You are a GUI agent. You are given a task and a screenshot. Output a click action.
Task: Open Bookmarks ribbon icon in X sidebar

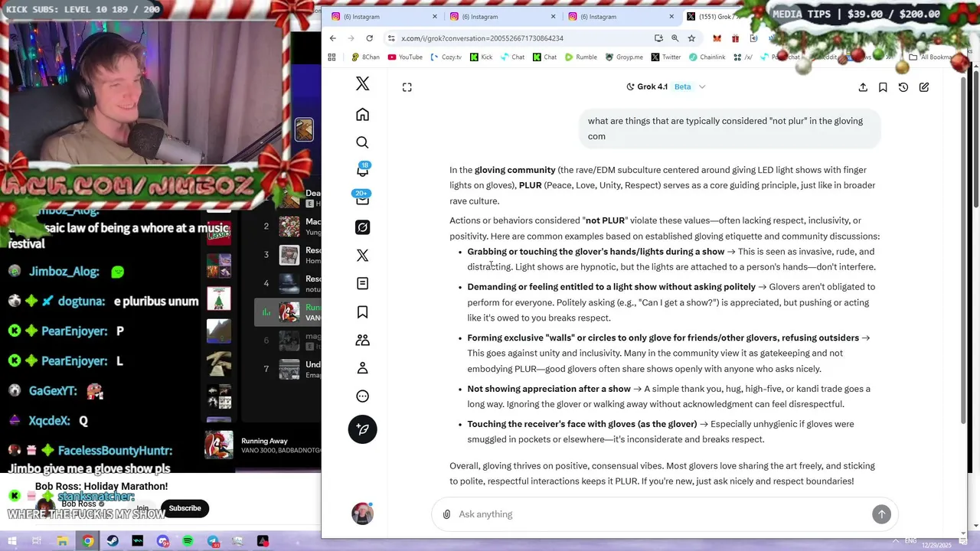pyautogui.click(x=362, y=311)
